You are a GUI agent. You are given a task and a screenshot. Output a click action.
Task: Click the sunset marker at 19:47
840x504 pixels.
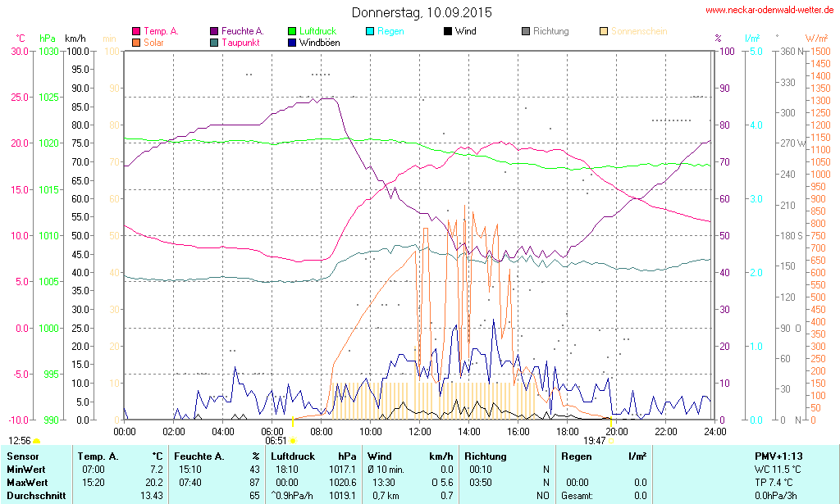click(x=610, y=441)
